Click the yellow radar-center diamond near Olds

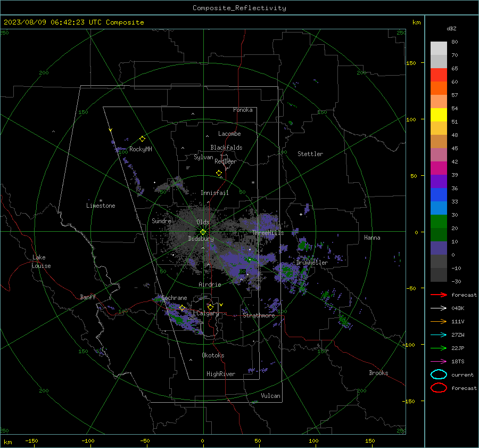pos(203,232)
